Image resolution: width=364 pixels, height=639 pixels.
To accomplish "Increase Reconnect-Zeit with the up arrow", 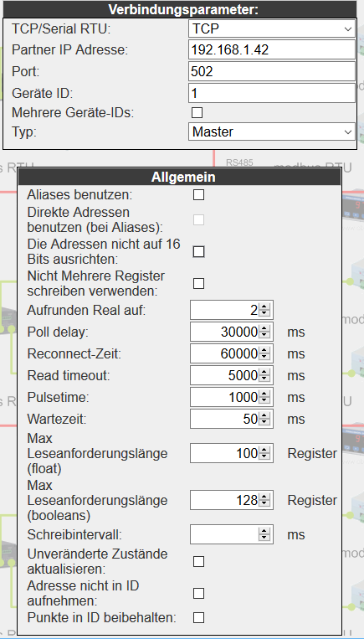I will pos(264,351).
